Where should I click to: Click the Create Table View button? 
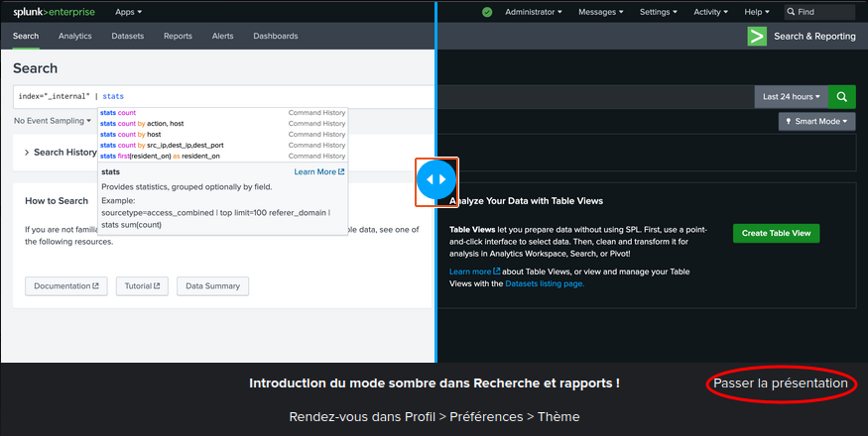coord(776,234)
